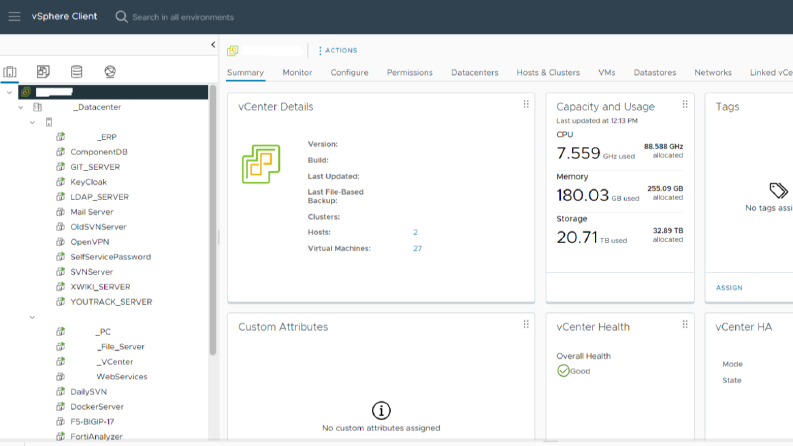Click the search magnifier icon
793x446 pixels.
pyautogui.click(x=121, y=17)
